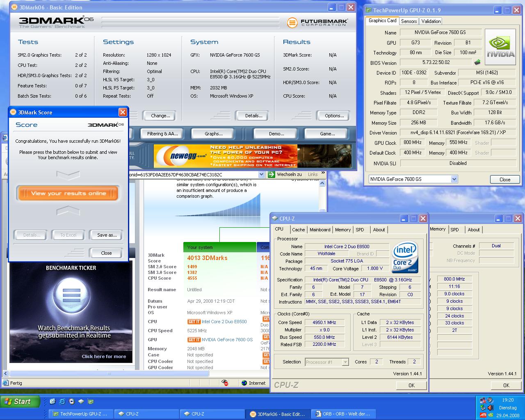Screen dimensions: 525x420
Task: Open the NVIDIA GeForce 7600 GS link in ORB page
Action: point(227,340)
